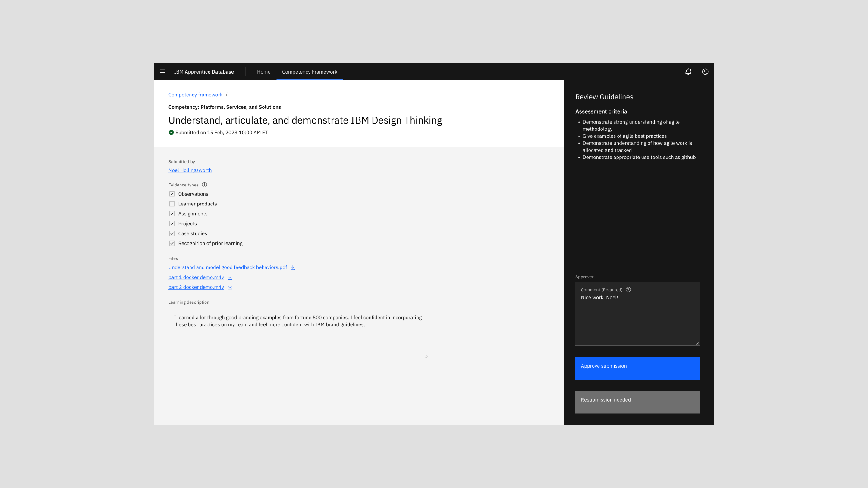Grab the Comment box resize handle
The width and height of the screenshot is (868, 488).
697,343
